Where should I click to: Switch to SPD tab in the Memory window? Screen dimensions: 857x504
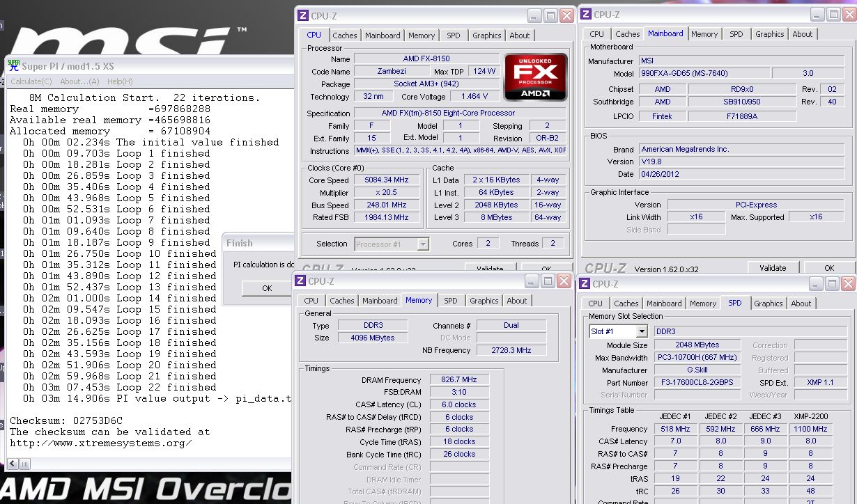(x=451, y=301)
